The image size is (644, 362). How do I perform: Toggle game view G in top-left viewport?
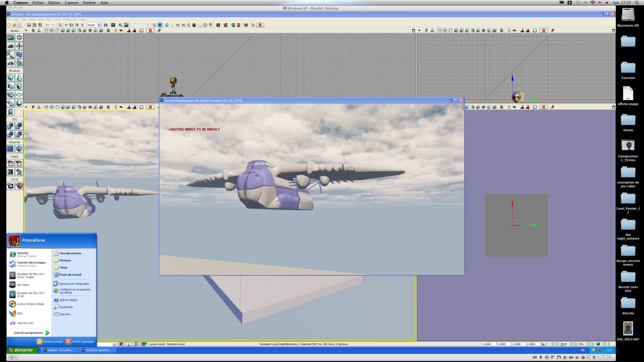(108, 31)
